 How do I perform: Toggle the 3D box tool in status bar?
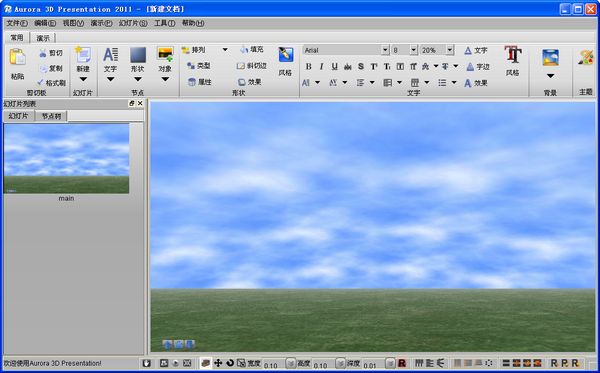coord(205,363)
